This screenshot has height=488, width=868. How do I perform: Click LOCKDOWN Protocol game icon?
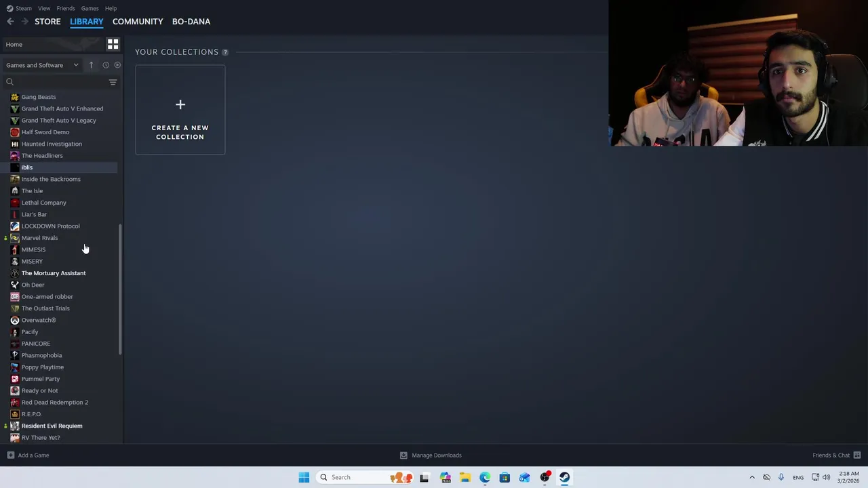click(15, 226)
